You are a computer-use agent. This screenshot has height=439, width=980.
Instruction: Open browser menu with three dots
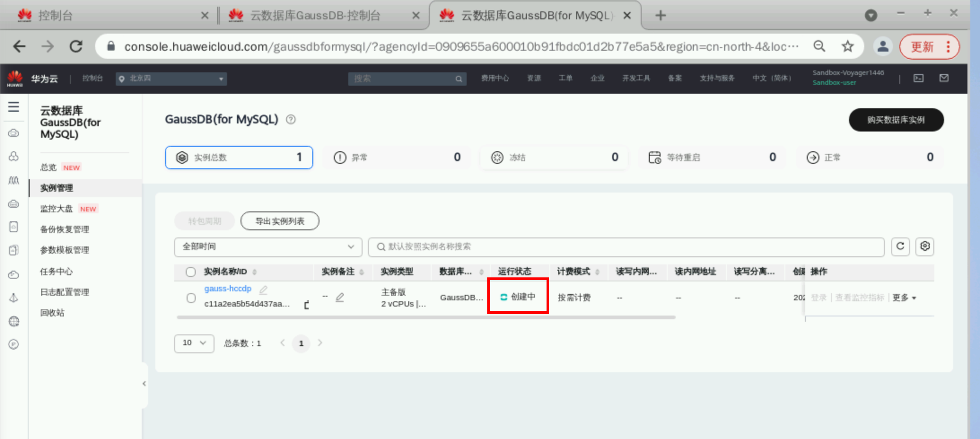tap(948, 46)
